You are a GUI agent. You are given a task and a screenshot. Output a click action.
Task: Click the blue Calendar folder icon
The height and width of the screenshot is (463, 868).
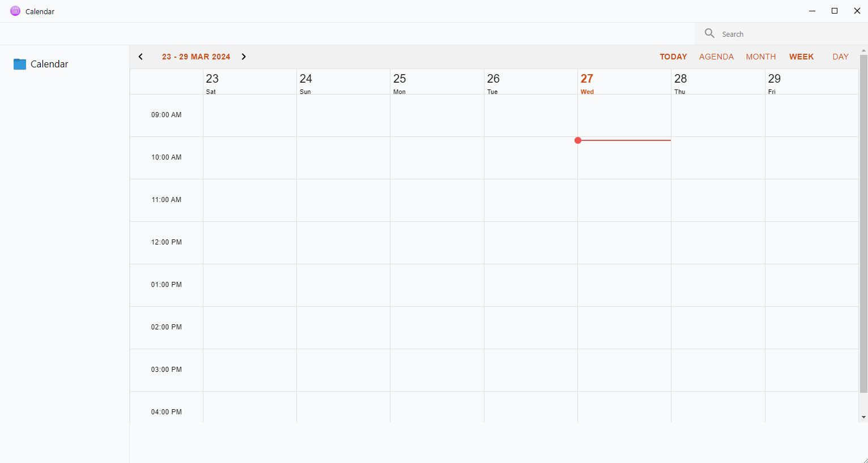20,64
